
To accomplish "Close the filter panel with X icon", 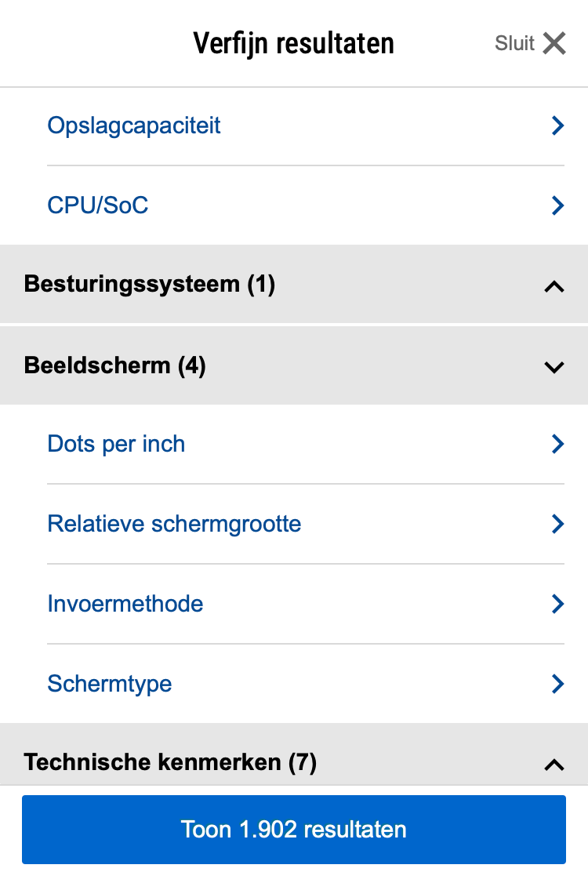I will (554, 44).
